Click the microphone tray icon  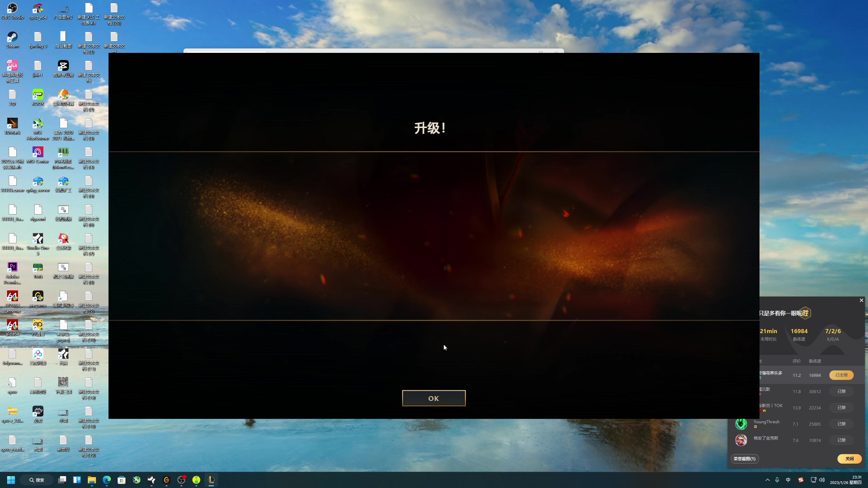pos(777,480)
